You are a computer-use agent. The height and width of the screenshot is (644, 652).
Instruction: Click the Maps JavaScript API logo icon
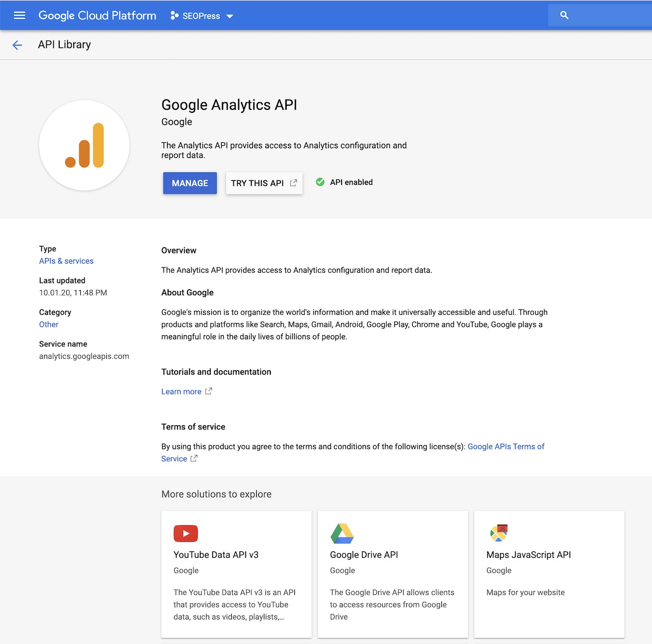point(499,533)
